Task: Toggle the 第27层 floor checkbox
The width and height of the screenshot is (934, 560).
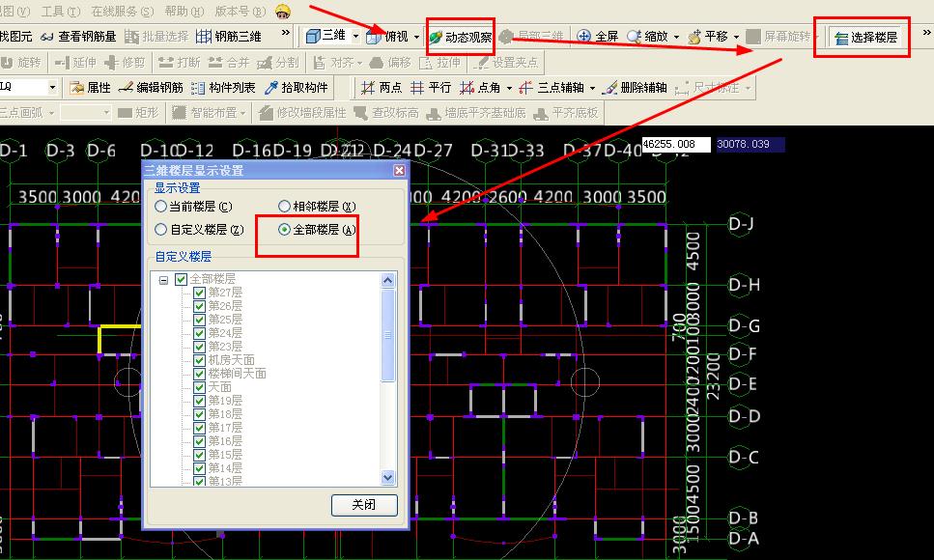Action: point(200,293)
